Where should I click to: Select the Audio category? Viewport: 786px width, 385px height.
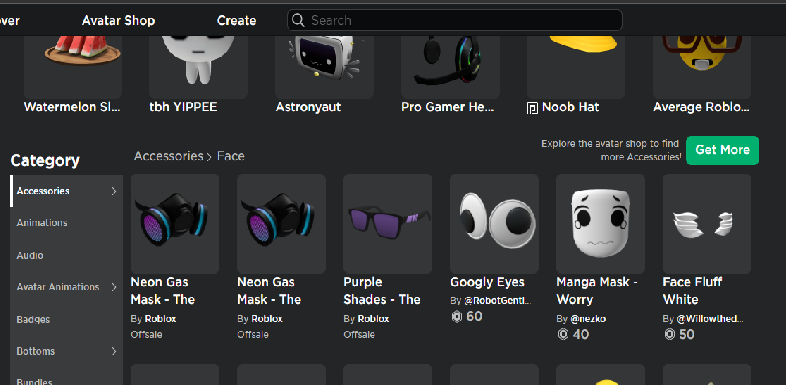[67, 255]
